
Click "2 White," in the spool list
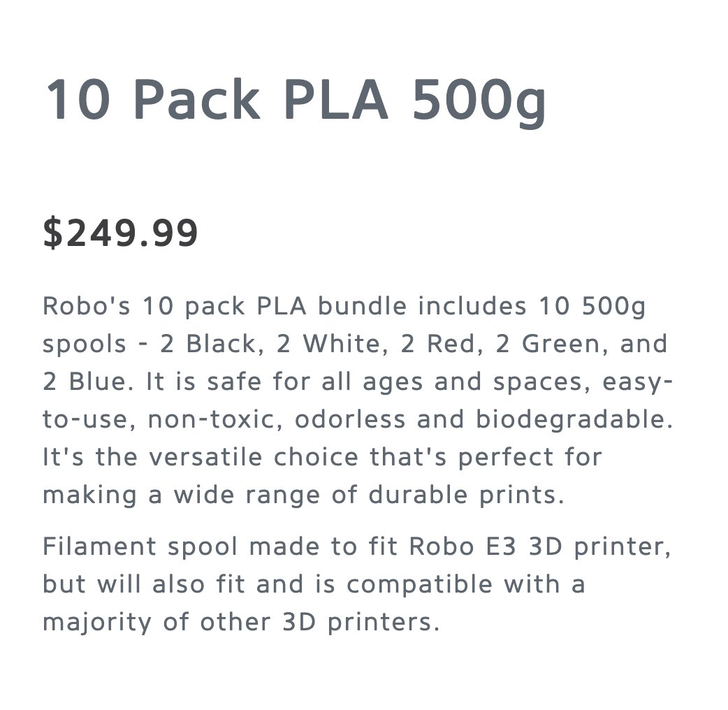click(333, 345)
